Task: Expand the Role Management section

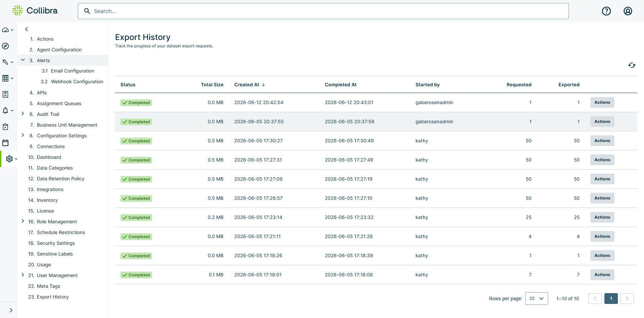Action: (x=23, y=221)
